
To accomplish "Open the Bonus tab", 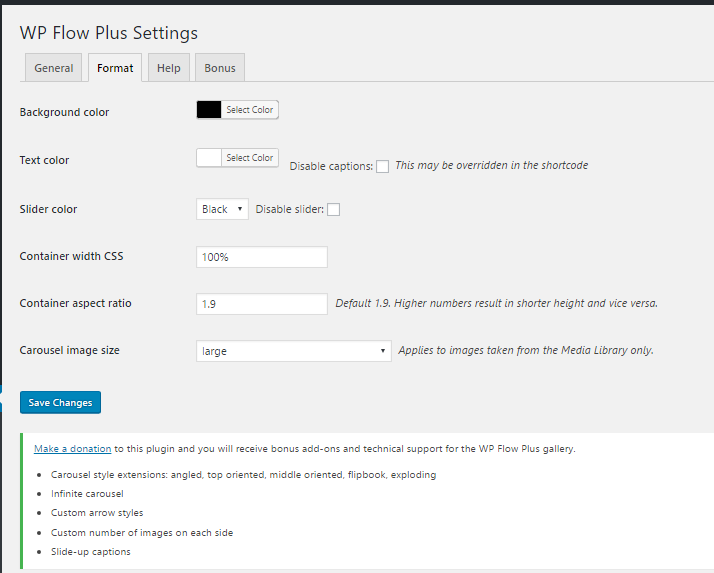I will [220, 68].
